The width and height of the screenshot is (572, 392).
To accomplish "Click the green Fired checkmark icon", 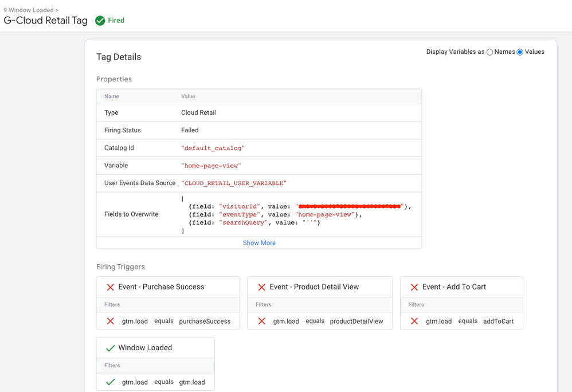I will click(100, 21).
